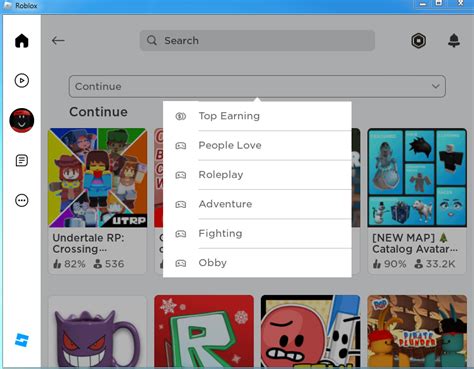This screenshot has height=369, width=474.
Task: Open the chat messages sidebar icon
Action: (x=22, y=160)
